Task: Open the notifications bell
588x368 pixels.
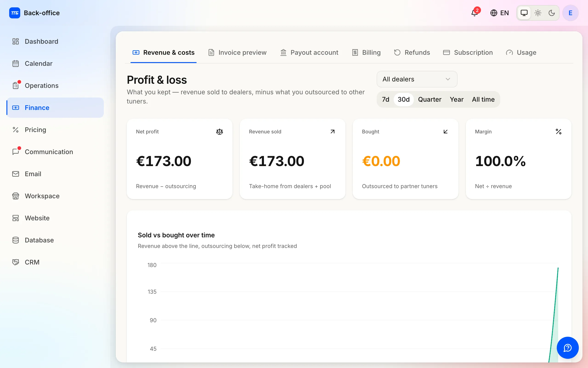Action: [x=475, y=13]
